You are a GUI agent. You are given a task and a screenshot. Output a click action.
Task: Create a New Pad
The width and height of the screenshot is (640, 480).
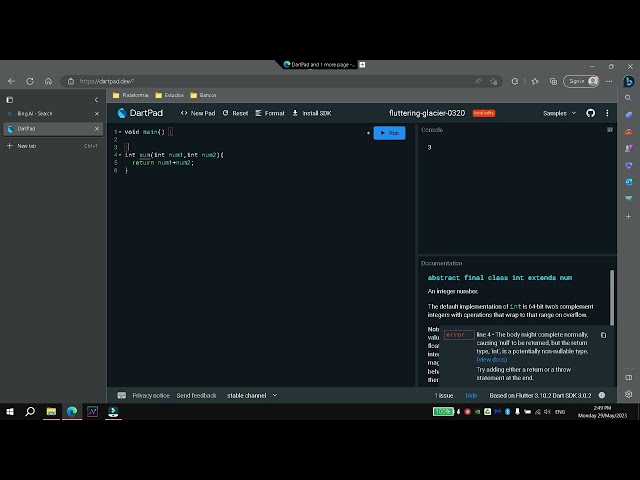(x=198, y=113)
